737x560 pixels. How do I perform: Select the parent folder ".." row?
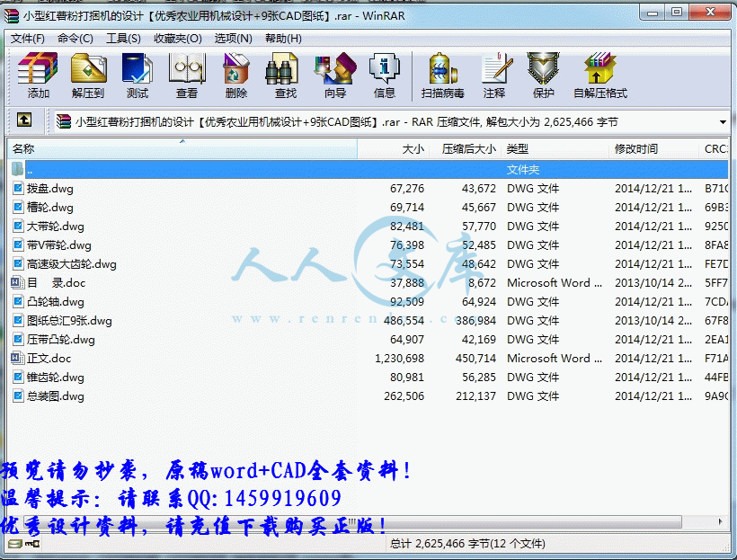(368, 169)
